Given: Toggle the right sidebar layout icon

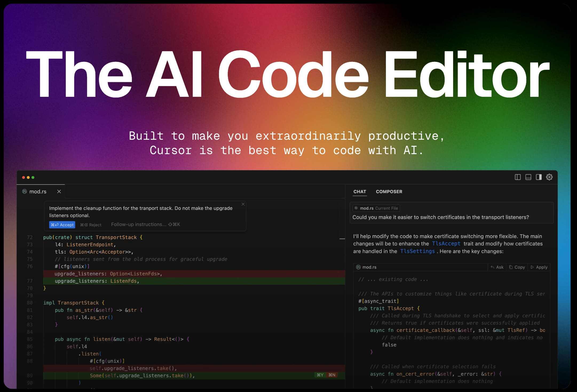Looking at the screenshot, I should point(539,177).
